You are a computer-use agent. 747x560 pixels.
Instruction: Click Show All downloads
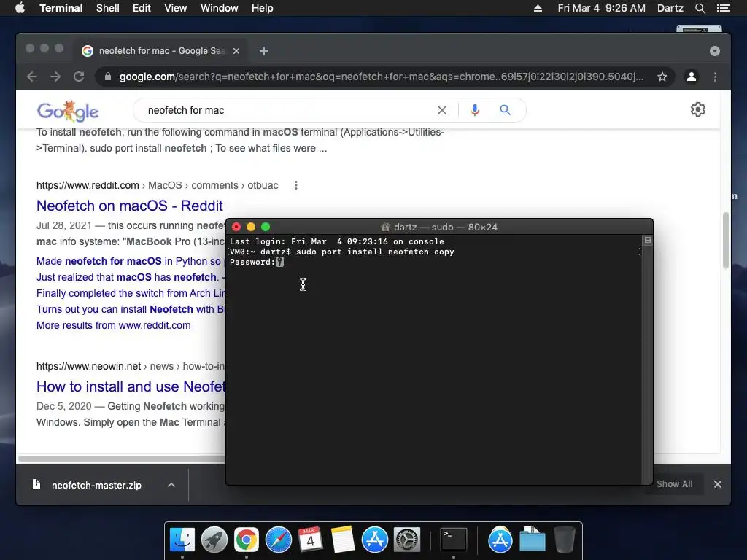tap(674, 484)
